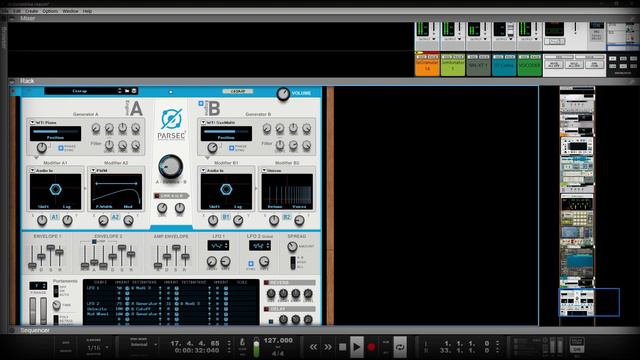Click the Parsec thumbnail in rack navigator

[x=577, y=302]
